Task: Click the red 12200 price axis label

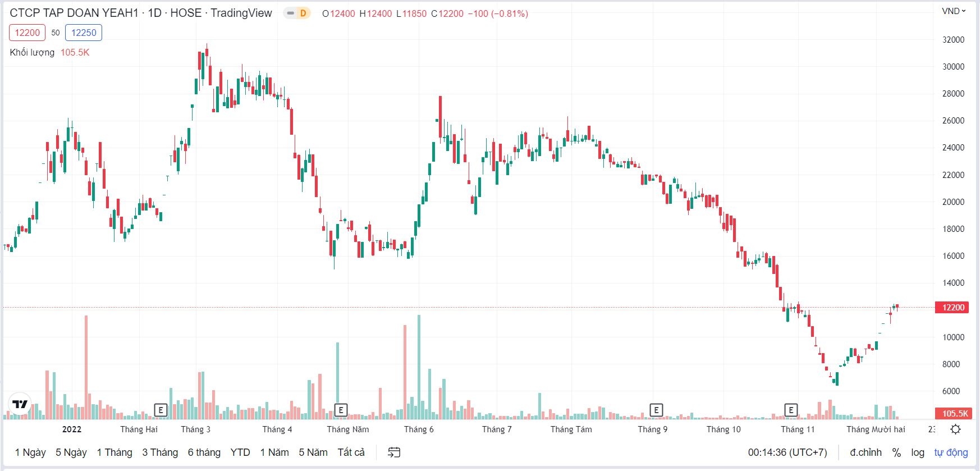Action: (952, 308)
